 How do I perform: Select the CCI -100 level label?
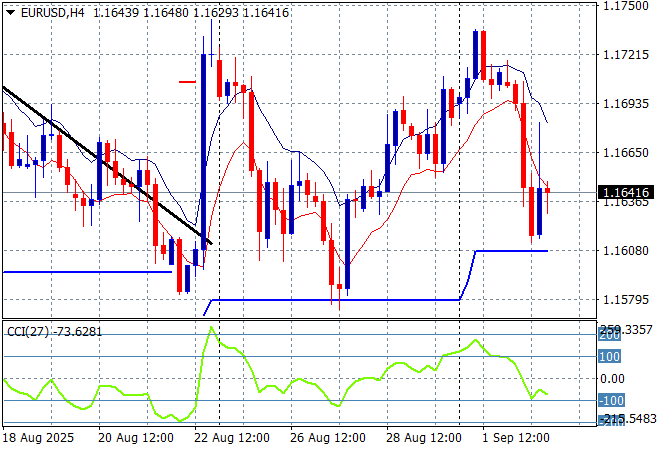[x=612, y=400]
